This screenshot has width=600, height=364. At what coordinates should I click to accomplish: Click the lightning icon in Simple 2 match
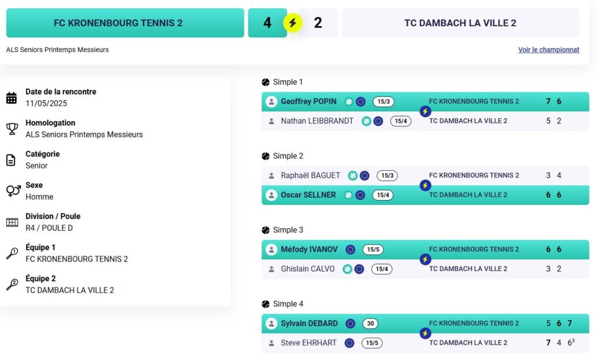(x=425, y=186)
